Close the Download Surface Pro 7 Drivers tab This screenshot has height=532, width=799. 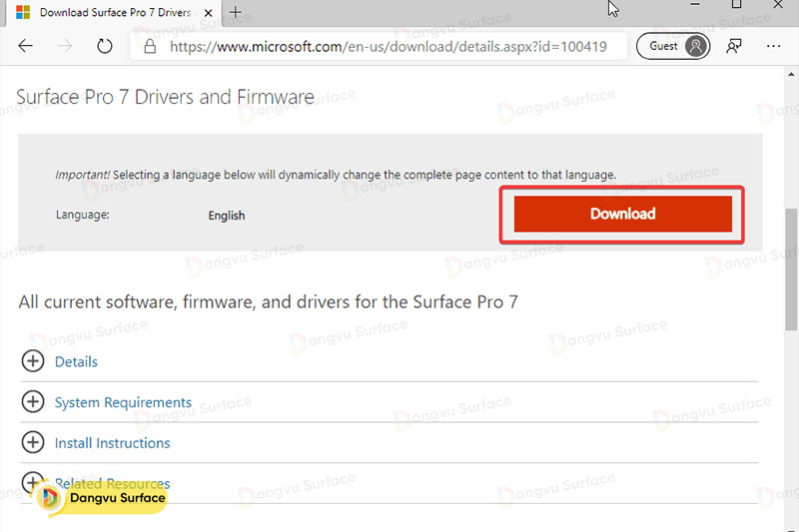[x=209, y=12]
